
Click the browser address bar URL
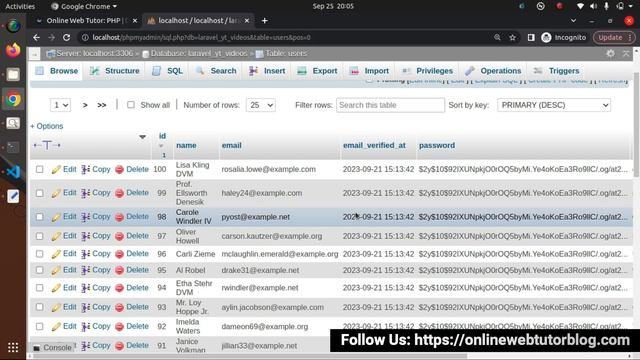pyautogui.click(x=201, y=38)
